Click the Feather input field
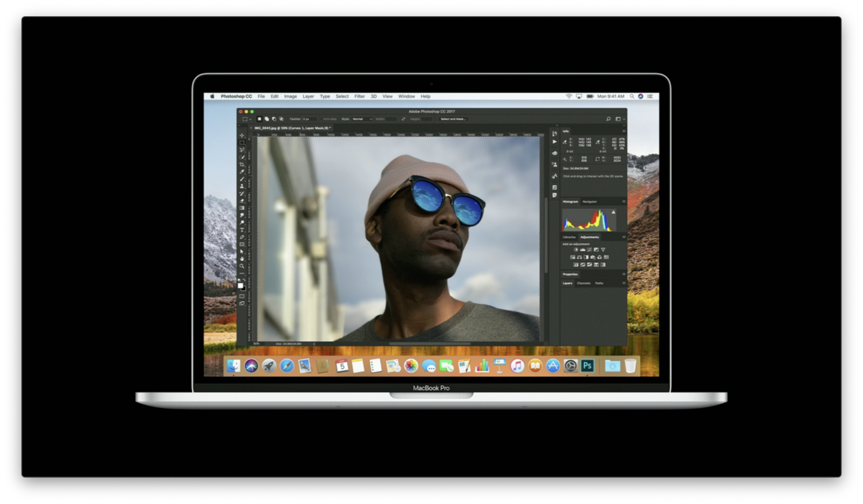The image size is (863, 504). (x=309, y=119)
